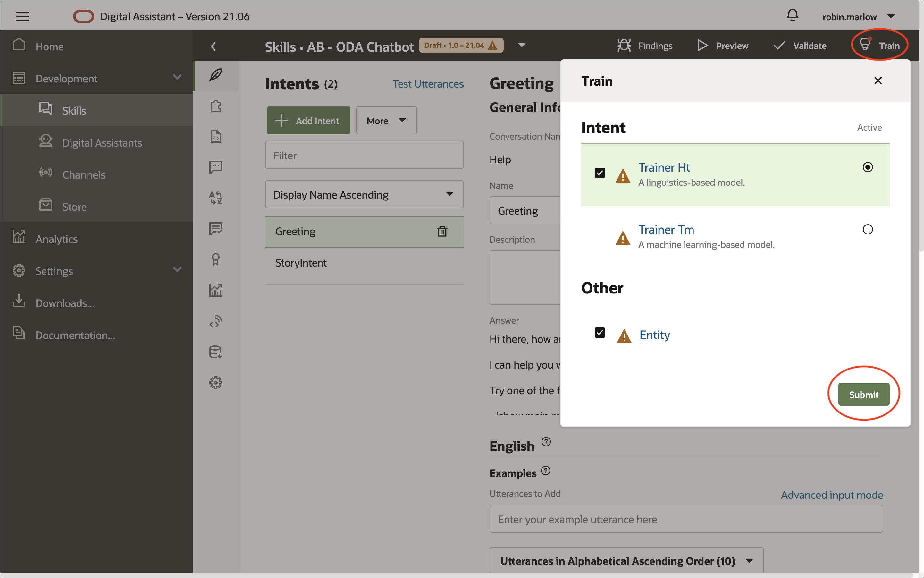Open skill Settings via gear icon
The width and height of the screenshot is (924, 578).
(216, 382)
